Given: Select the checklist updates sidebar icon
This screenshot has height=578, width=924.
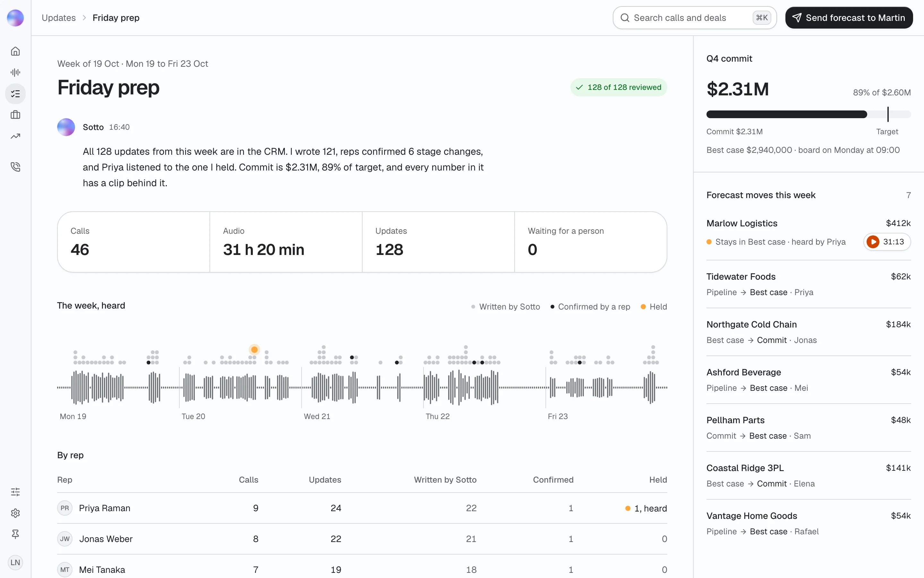Looking at the screenshot, I should click(x=15, y=94).
